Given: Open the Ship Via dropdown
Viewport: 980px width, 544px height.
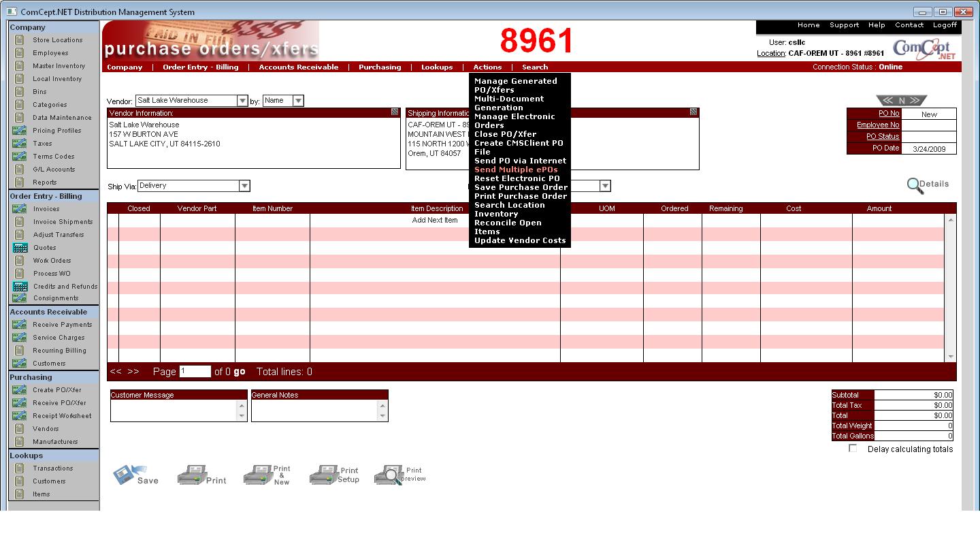Looking at the screenshot, I should coord(244,186).
